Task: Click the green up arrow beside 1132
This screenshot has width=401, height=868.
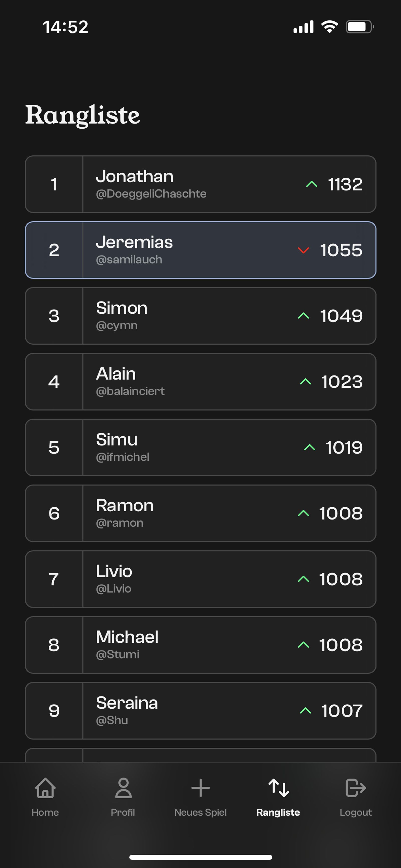Action: point(311,184)
